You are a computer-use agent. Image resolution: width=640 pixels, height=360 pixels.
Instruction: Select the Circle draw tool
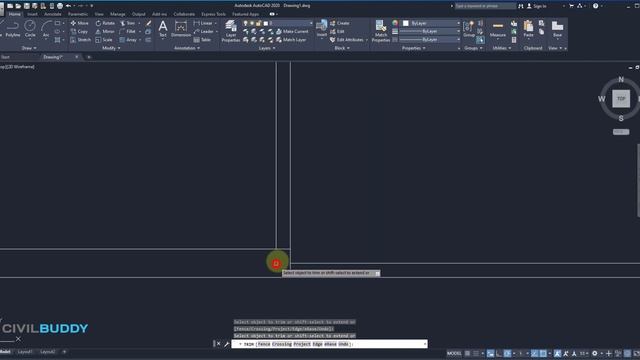pyautogui.click(x=30, y=29)
